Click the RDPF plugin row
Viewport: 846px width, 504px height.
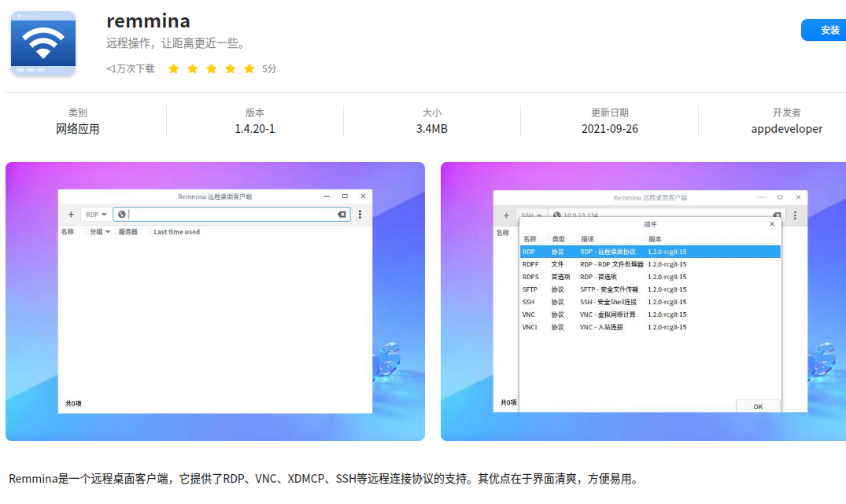click(650, 264)
